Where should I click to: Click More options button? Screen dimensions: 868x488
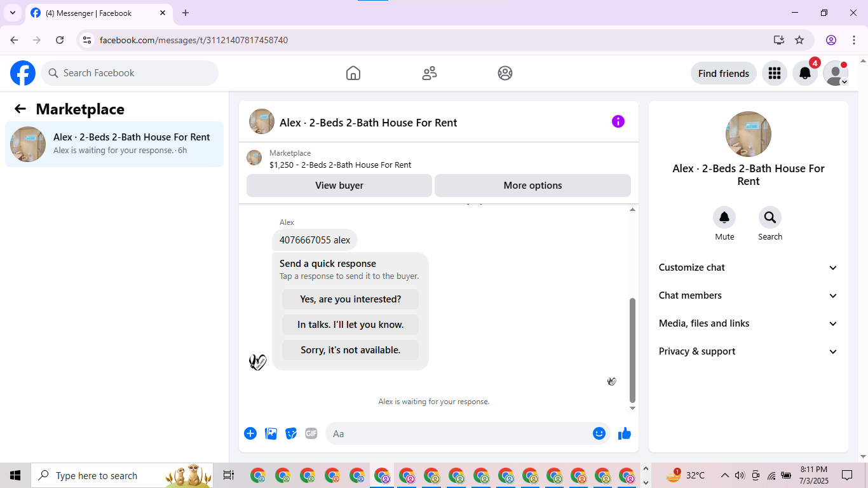[x=532, y=186]
